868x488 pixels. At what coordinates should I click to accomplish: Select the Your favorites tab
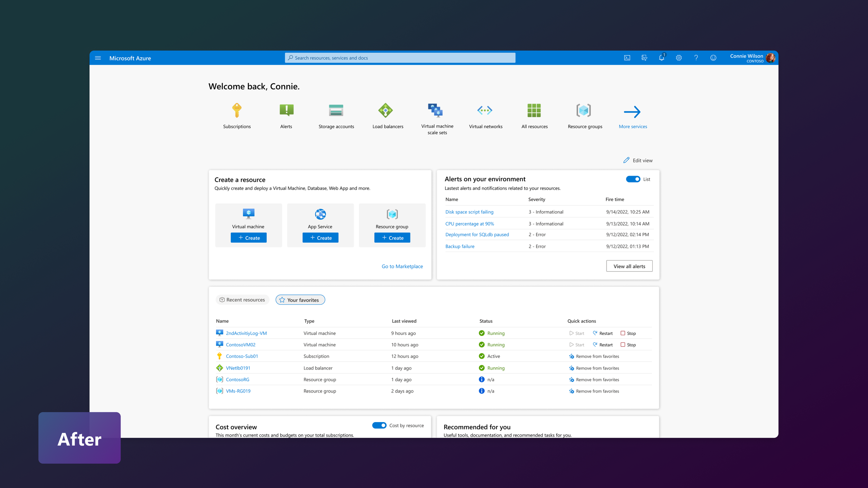[x=300, y=300]
